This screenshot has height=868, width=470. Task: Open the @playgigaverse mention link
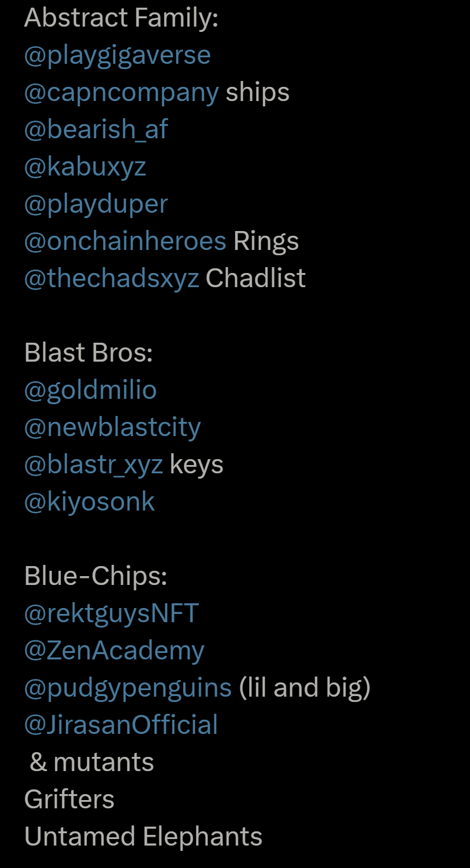pos(117,56)
